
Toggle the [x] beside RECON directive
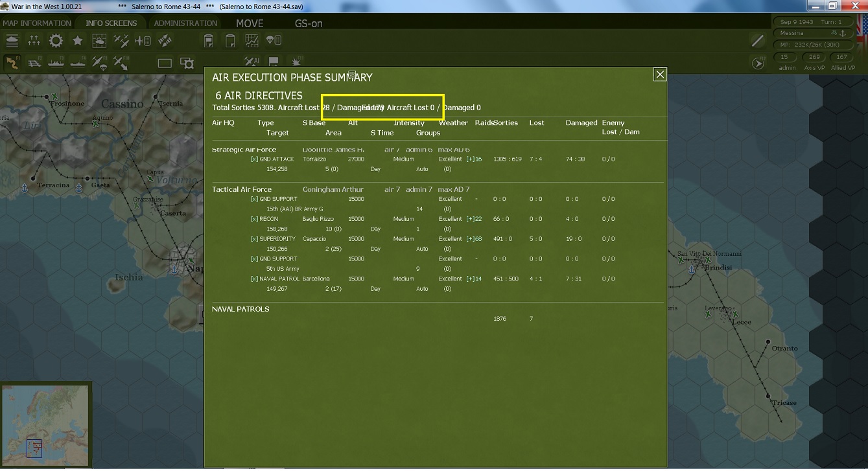pos(254,219)
